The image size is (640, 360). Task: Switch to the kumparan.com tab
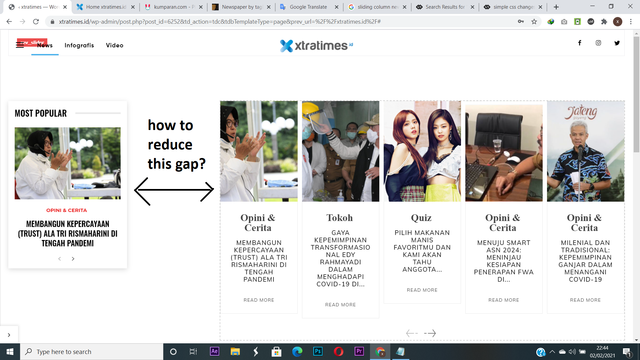point(173,7)
